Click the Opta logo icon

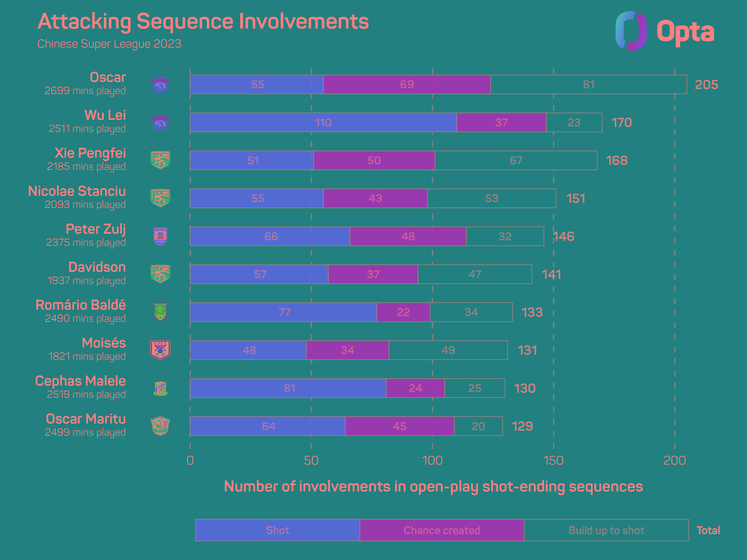click(x=631, y=31)
